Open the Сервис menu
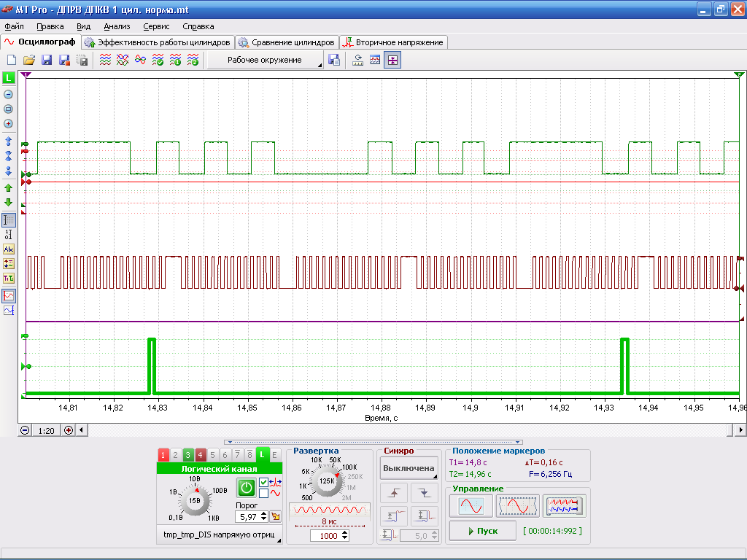This screenshot has width=747, height=560. coord(156,27)
